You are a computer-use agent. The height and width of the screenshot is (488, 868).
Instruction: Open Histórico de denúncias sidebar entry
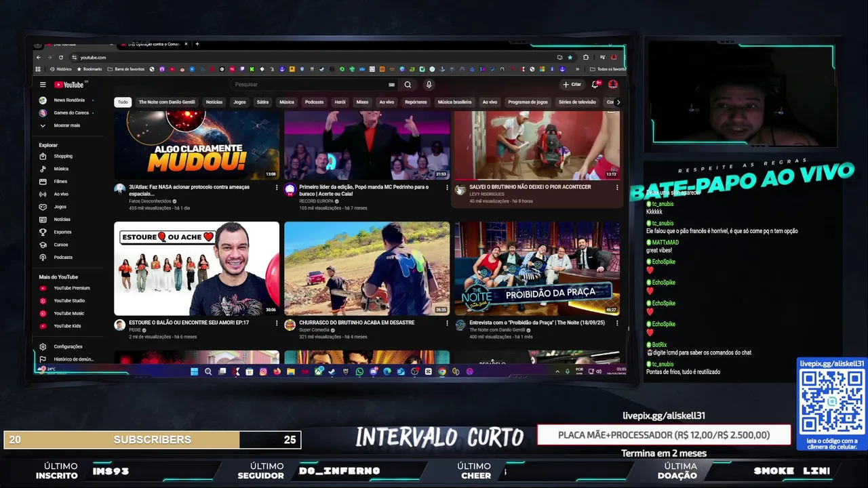tap(73, 359)
